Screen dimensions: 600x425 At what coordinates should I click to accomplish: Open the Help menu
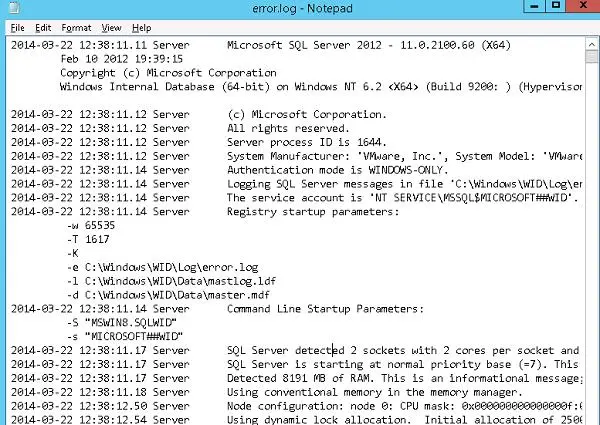tap(141, 28)
